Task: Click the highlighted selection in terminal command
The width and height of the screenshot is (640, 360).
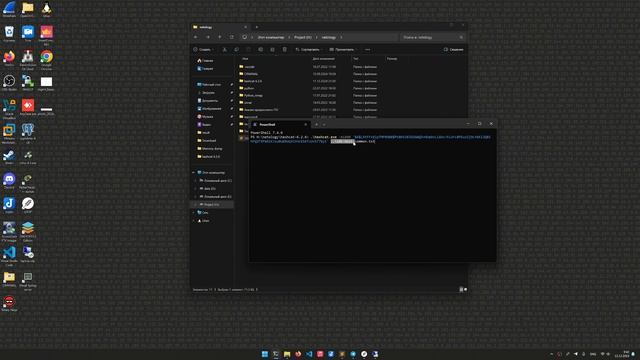Action: tap(342, 141)
